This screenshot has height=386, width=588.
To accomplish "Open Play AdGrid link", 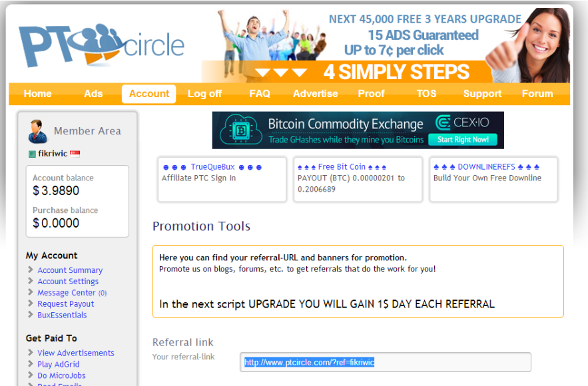I will (58, 364).
